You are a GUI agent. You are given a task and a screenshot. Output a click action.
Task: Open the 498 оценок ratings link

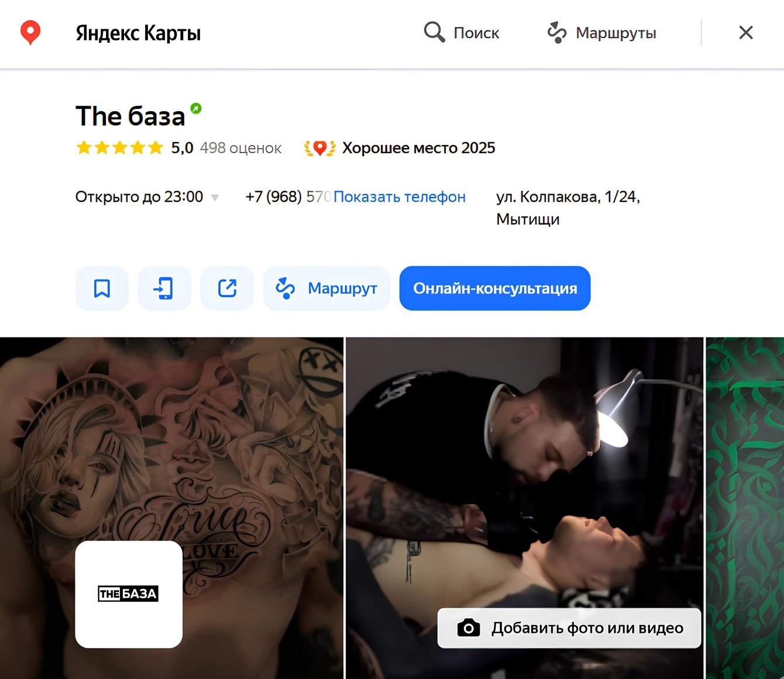point(240,149)
